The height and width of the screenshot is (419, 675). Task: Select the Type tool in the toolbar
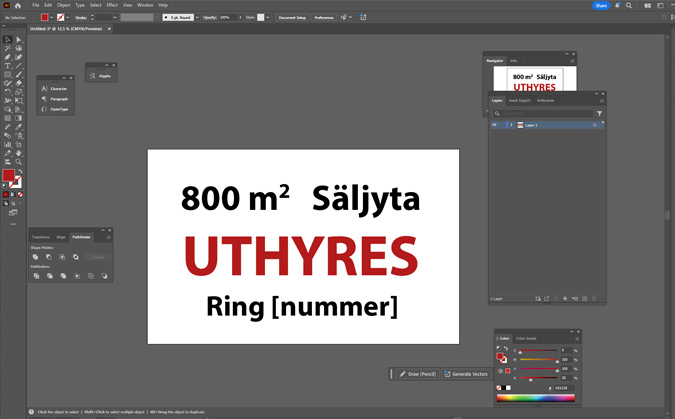pos(8,65)
